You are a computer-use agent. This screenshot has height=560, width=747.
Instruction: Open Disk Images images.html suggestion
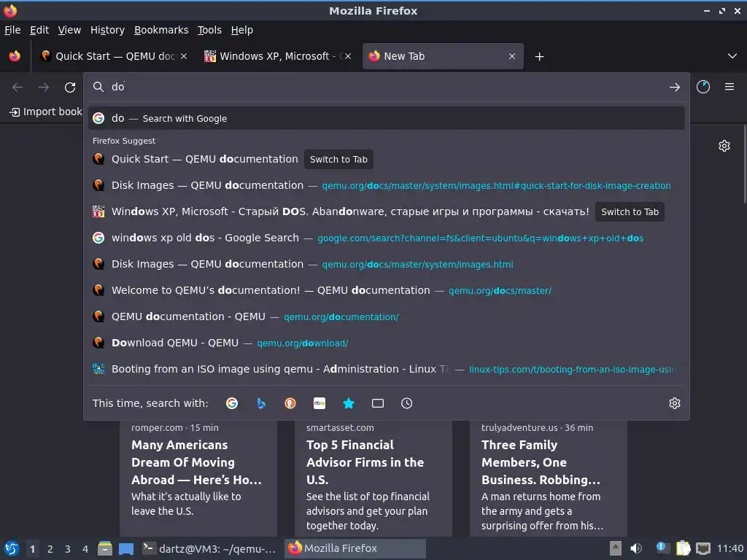(387, 264)
